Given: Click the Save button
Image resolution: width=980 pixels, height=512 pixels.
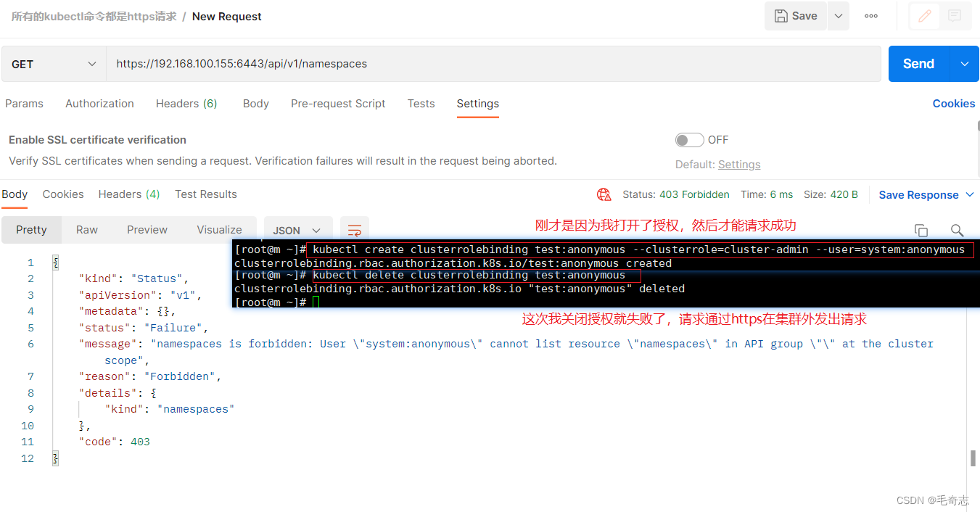Looking at the screenshot, I should click(x=796, y=16).
